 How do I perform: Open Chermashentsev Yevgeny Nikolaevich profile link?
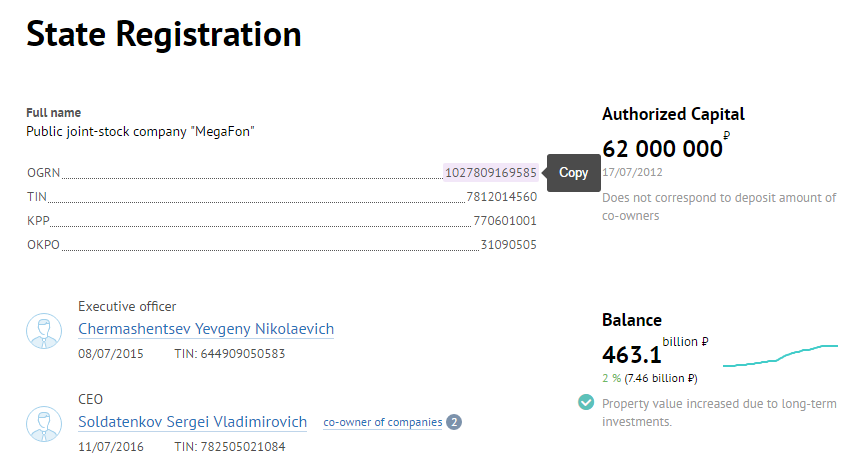click(x=206, y=329)
